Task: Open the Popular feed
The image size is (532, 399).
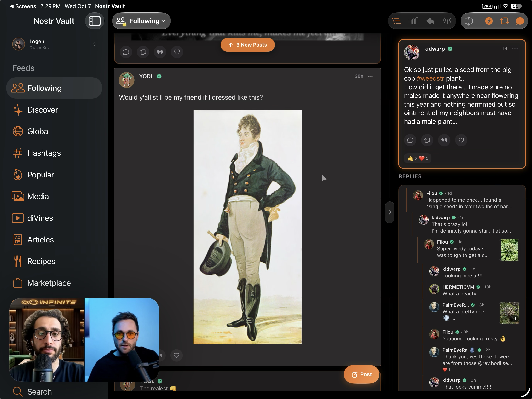Action: pyautogui.click(x=54, y=175)
